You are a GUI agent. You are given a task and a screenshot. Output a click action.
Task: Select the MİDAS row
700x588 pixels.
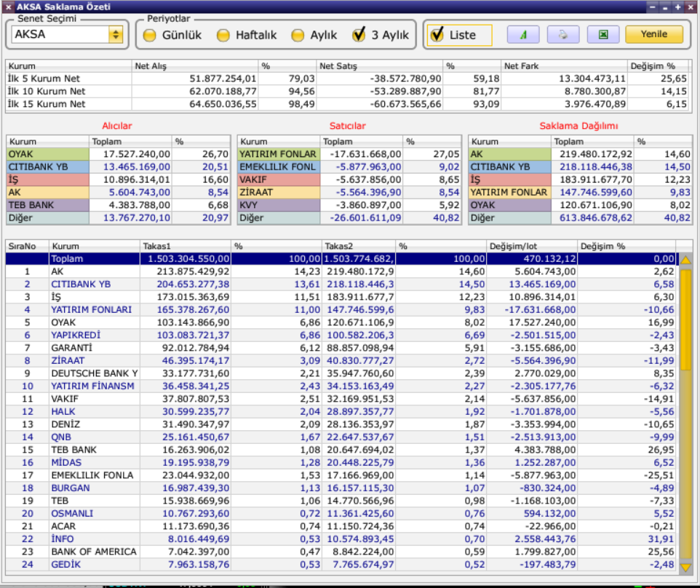point(342,463)
